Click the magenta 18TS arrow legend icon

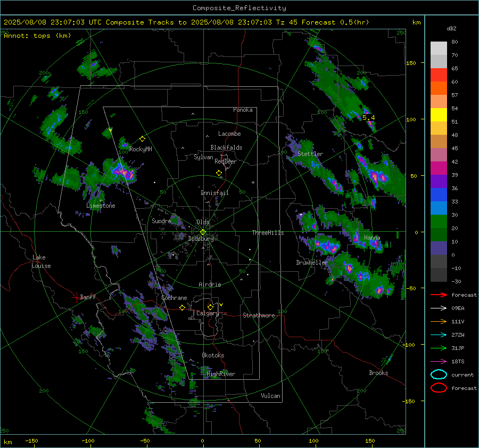pos(439,362)
